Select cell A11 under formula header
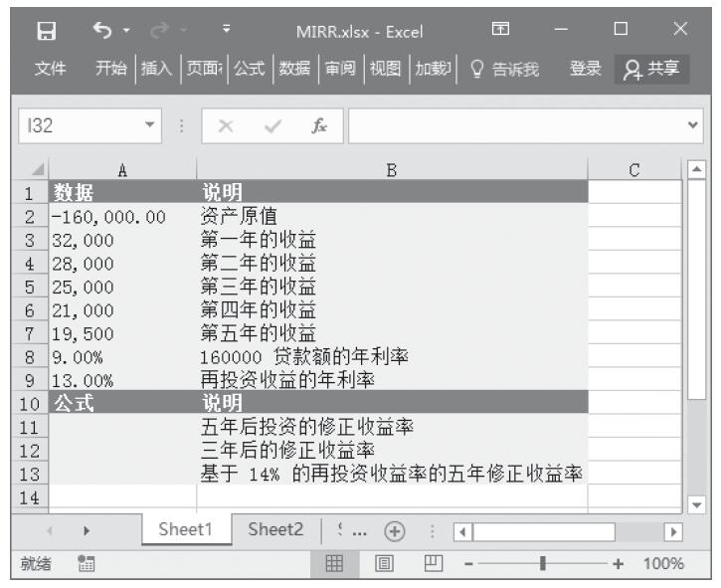721x588 pixels. coord(122,428)
